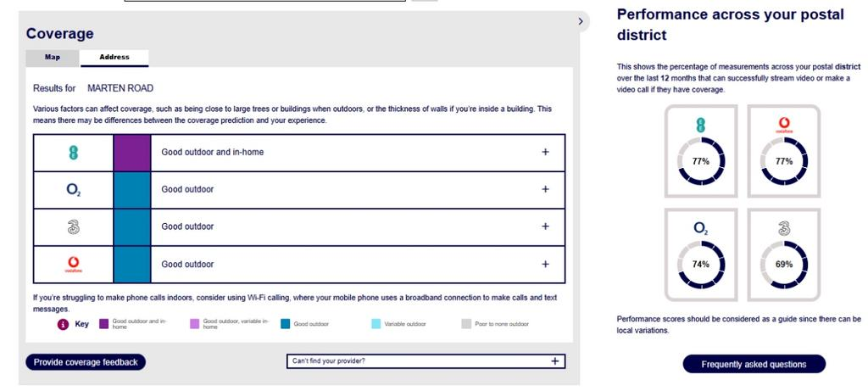
Task: Click the Three 69% performance donut
Action: coord(784,264)
